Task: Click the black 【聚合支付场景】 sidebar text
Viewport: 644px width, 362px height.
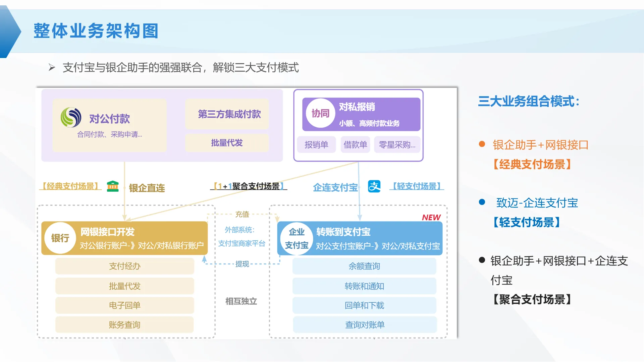Action: 532,299
